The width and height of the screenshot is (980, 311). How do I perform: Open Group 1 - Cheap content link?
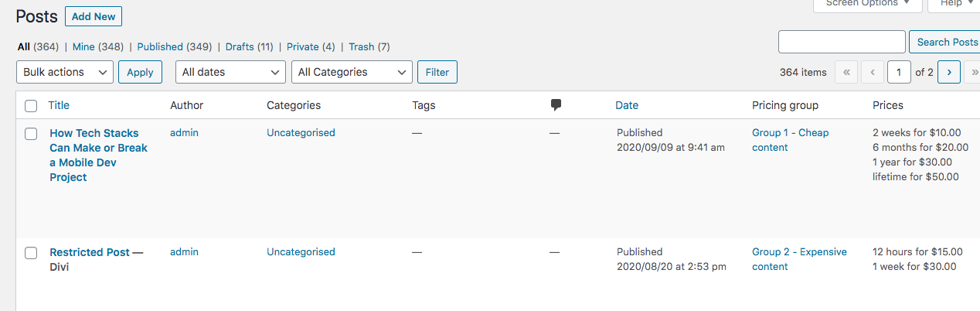(790, 140)
